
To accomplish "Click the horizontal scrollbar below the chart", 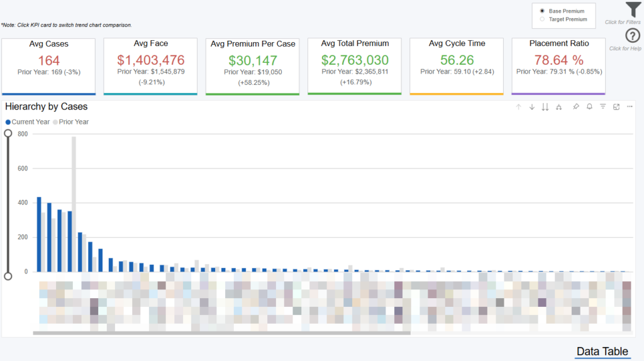I will (x=221, y=333).
